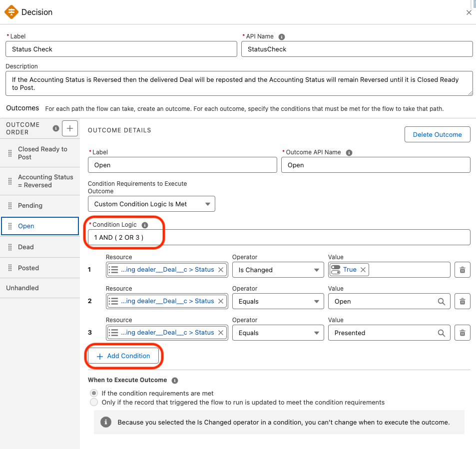Remove resource from condition 3
Image resolution: width=476 pixels, height=449 pixels.
(221, 333)
